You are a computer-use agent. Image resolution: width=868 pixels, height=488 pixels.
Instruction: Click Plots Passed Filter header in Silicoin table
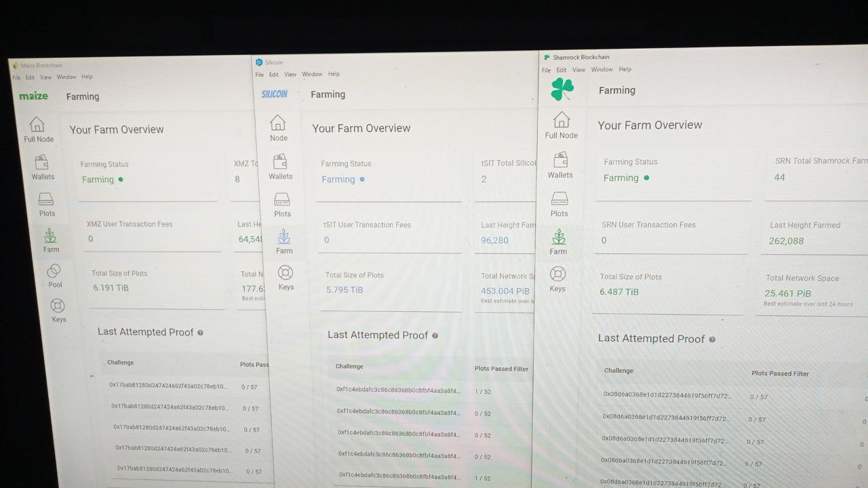coord(501,369)
